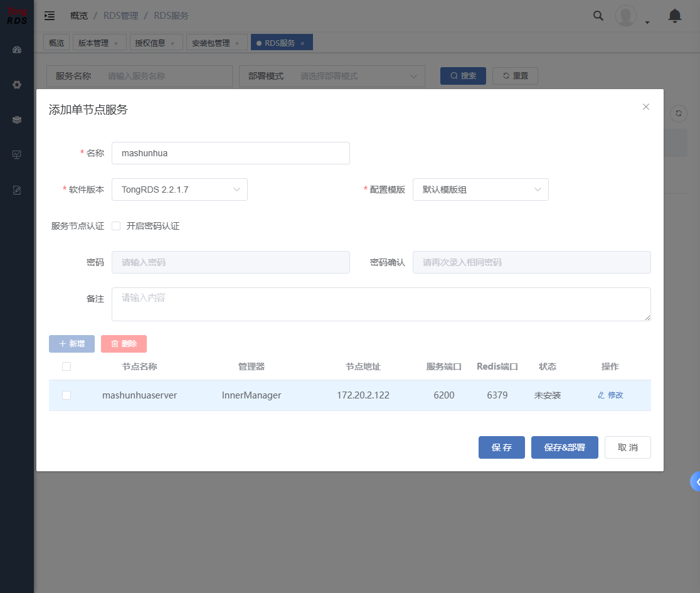Open the edit note icon in sidebar

tap(17, 190)
